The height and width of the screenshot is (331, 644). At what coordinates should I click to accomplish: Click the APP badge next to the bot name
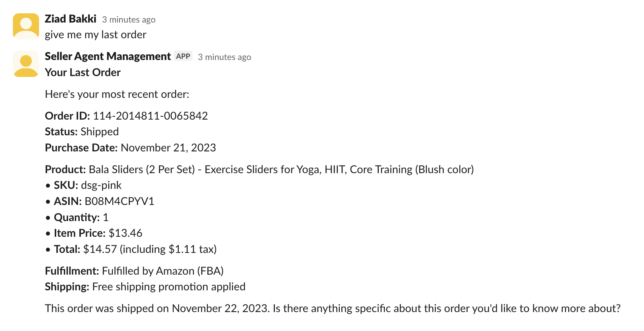point(183,56)
